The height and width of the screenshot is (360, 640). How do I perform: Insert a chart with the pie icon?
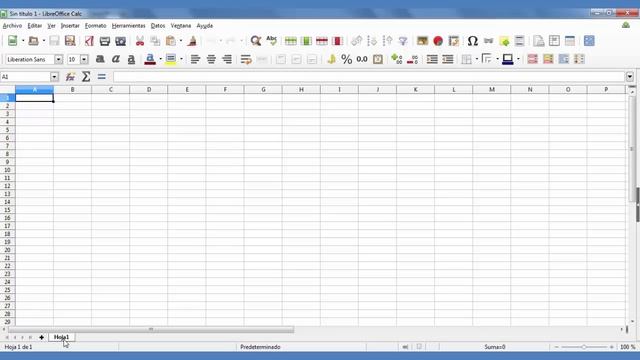pos(438,41)
